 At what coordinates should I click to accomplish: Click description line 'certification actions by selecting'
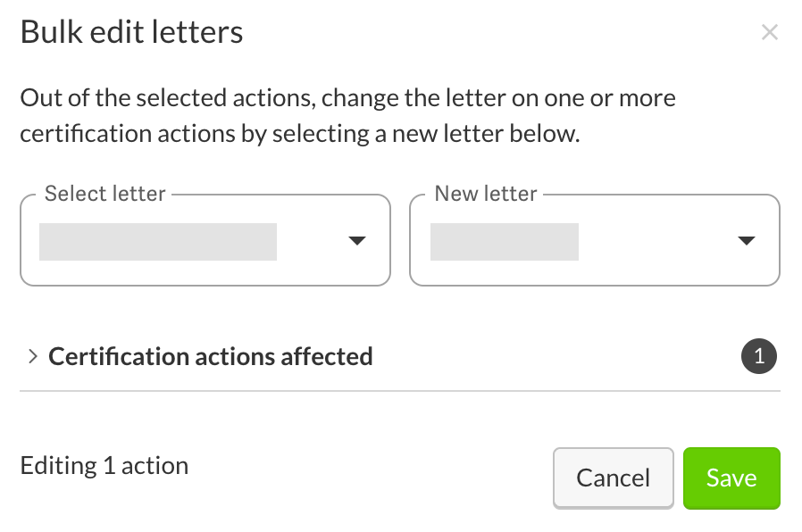pyautogui.click(x=300, y=136)
